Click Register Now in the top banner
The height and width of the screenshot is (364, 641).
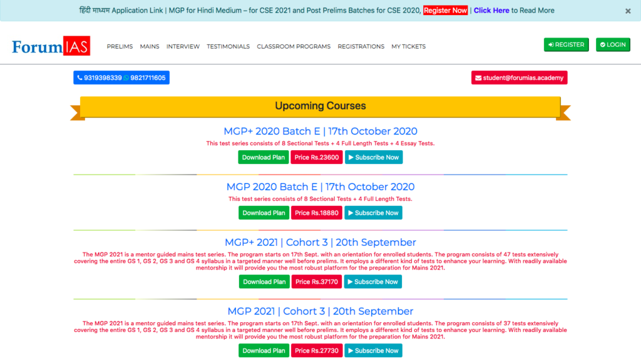pos(445,10)
